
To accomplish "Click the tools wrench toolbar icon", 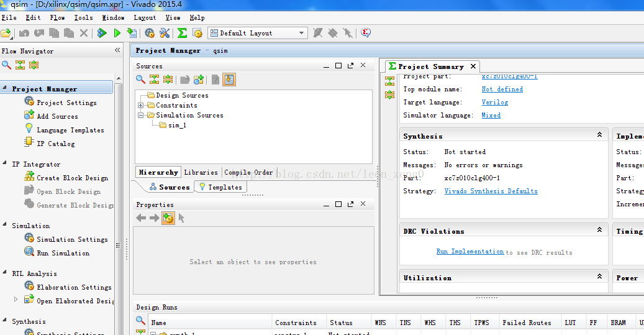I will tap(165, 33).
